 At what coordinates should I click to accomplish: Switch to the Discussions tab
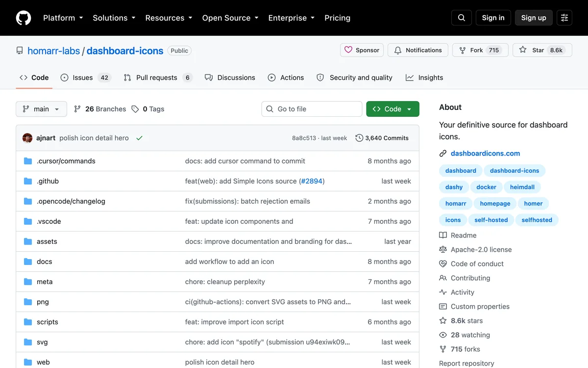[x=230, y=78]
